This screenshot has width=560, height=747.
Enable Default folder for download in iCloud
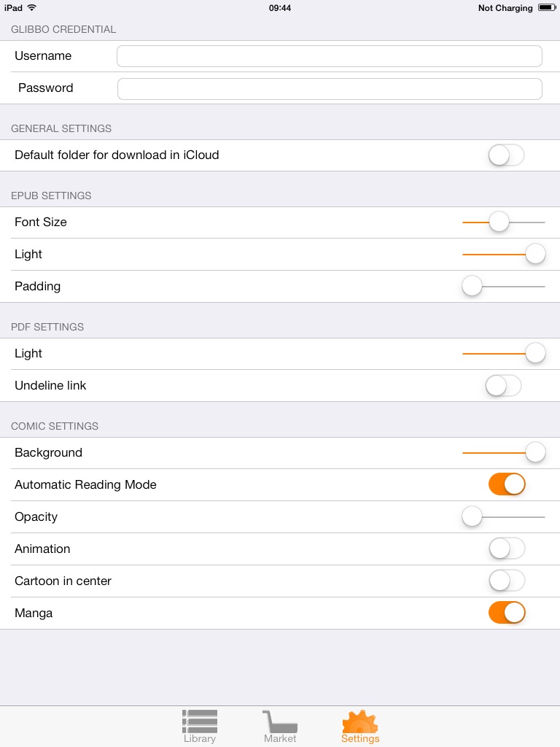point(506,155)
